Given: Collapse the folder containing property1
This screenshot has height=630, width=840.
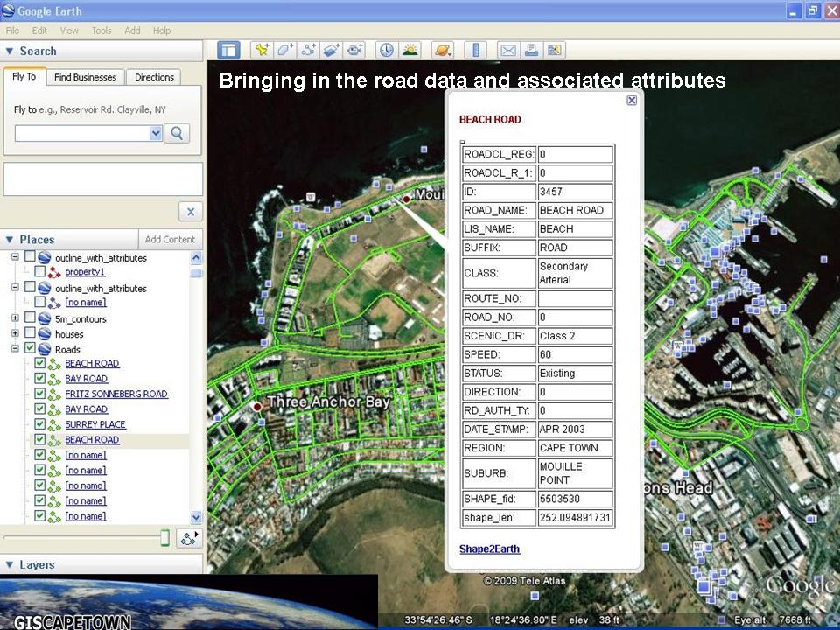Looking at the screenshot, I should pyautogui.click(x=15, y=257).
